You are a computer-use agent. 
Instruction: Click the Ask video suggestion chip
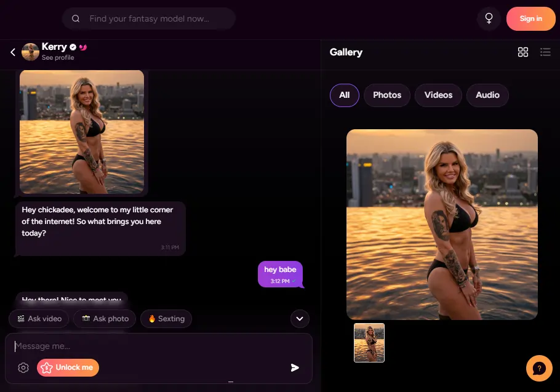pyautogui.click(x=39, y=319)
